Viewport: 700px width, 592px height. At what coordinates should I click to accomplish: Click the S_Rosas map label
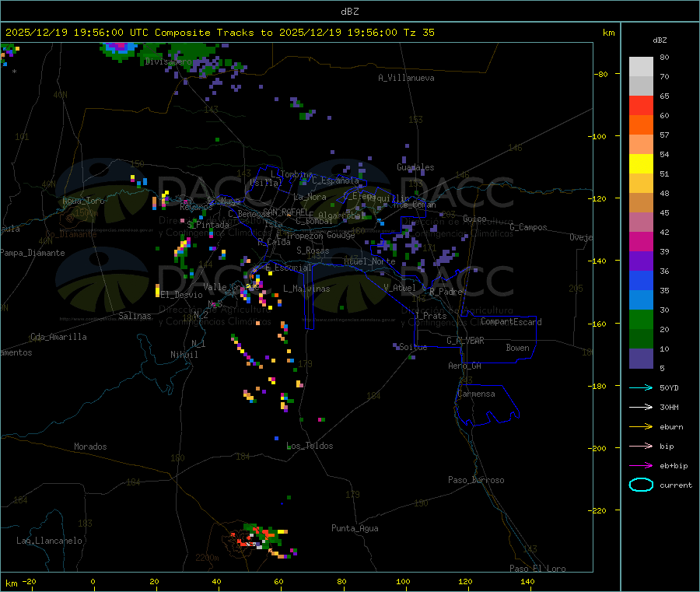click(x=313, y=250)
